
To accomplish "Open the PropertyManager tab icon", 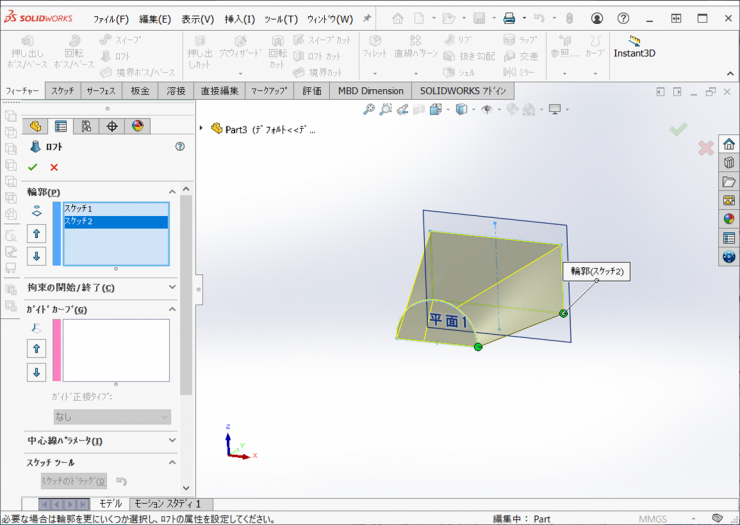I will pyautogui.click(x=61, y=126).
